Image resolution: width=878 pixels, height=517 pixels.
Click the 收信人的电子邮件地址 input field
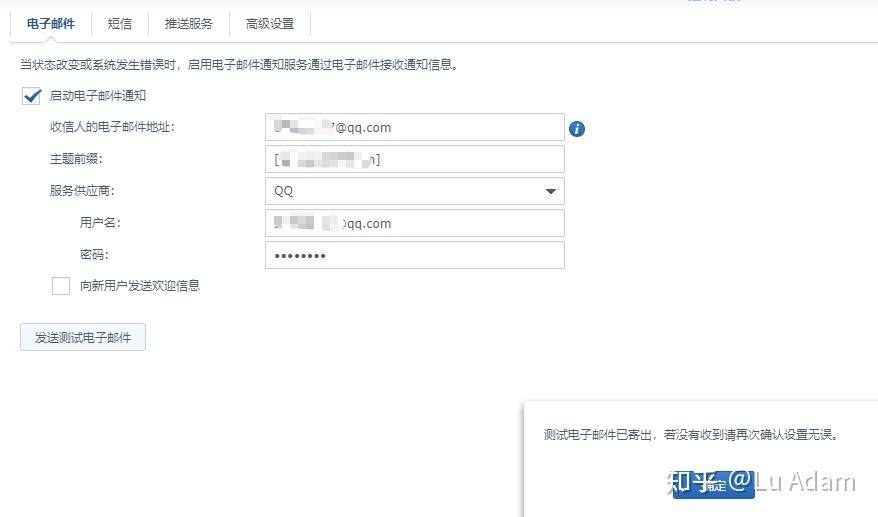(x=414, y=127)
